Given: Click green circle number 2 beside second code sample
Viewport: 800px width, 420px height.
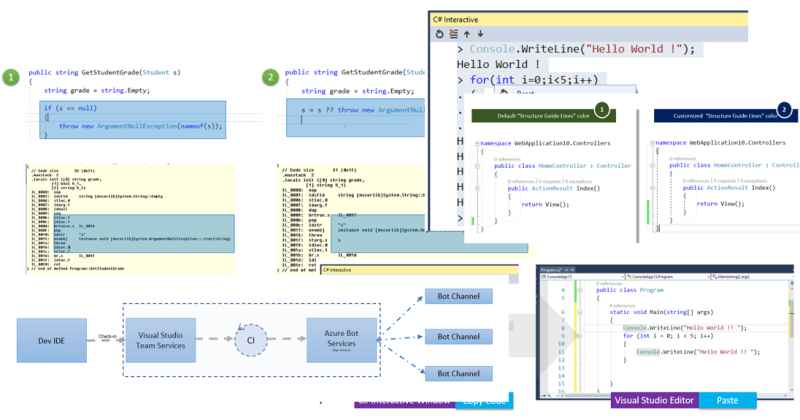Looking at the screenshot, I should (x=269, y=77).
